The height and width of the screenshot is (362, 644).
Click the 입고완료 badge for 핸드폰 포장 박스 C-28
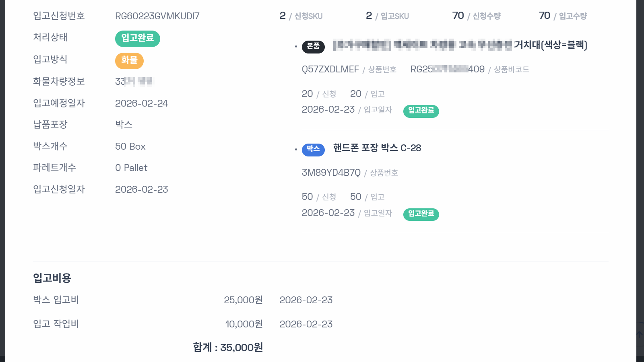click(x=421, y=214)
